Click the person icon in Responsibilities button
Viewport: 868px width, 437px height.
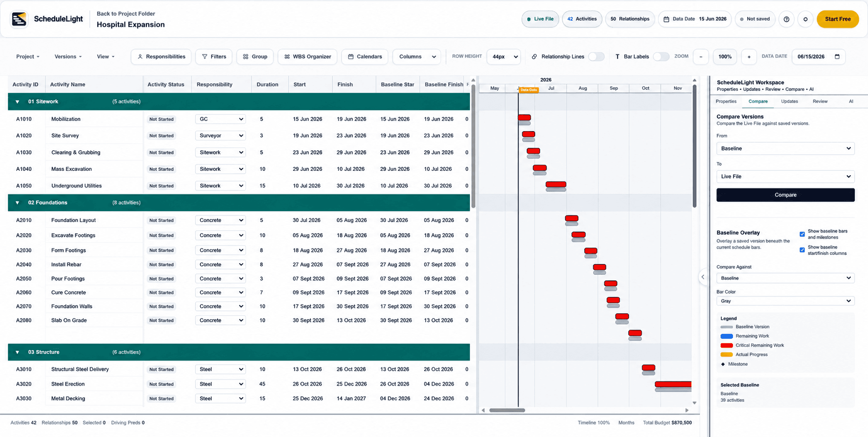click(x=140, y=56)
